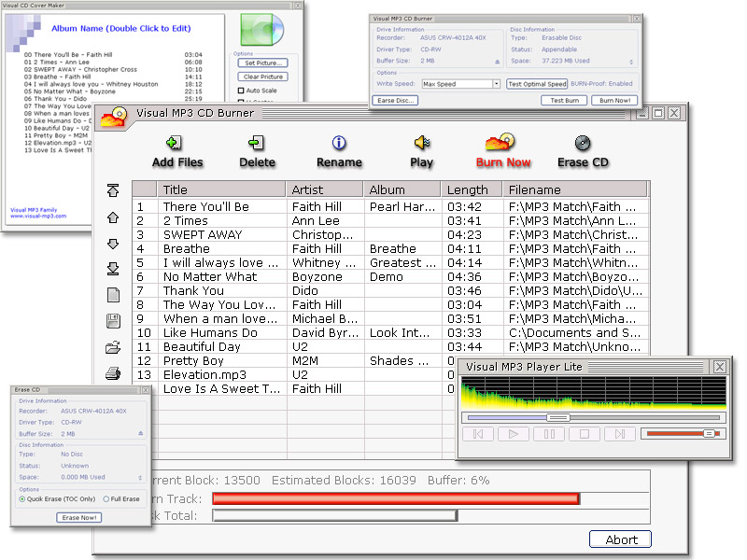Select the Full Erase option
The height and width of the screenshot is (560, 747).
pos(106,499)
